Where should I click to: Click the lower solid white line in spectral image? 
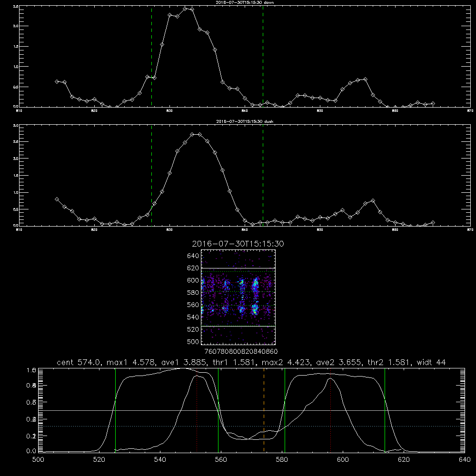[238, 326]
